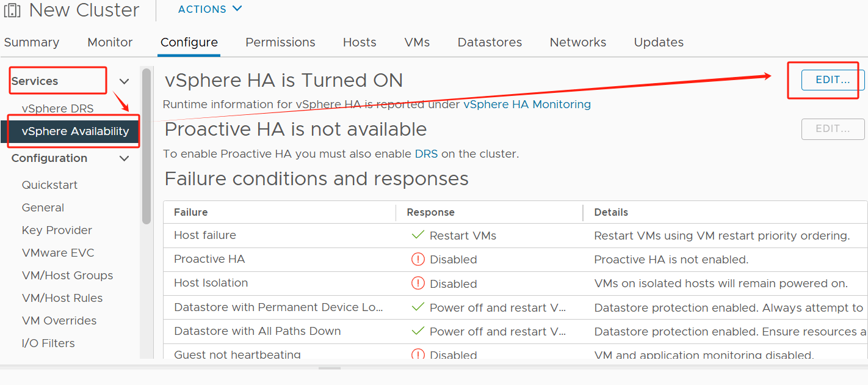Viewport: 868px width, 385px height.
Task: Click 'VM and application monitoring disabled.' text
Action: [x=704, y=355]
